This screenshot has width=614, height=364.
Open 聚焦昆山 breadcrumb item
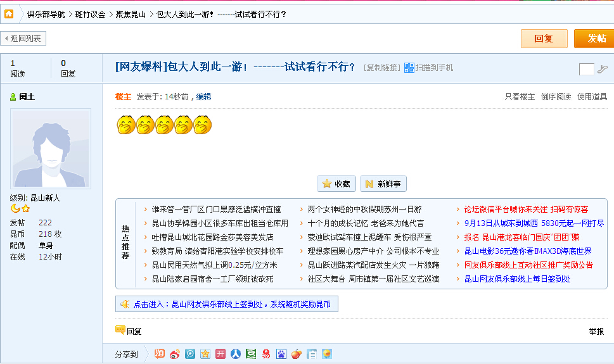click(x=131, y=14)
